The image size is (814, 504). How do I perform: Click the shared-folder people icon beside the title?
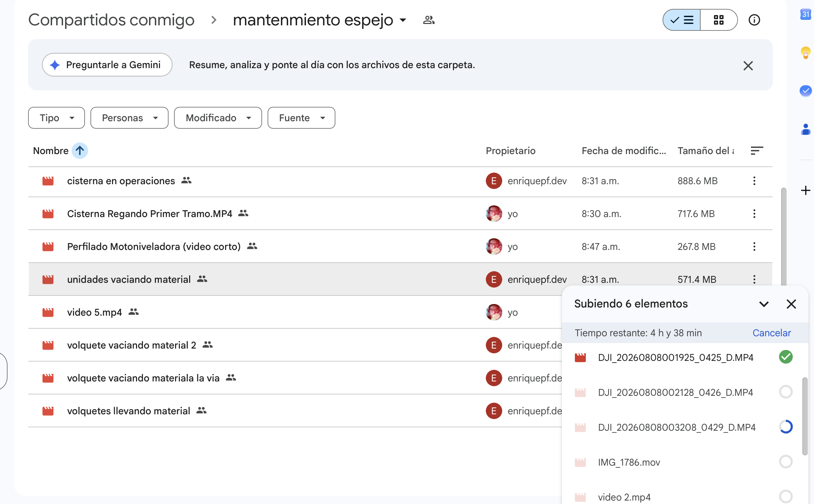(429, 20)
